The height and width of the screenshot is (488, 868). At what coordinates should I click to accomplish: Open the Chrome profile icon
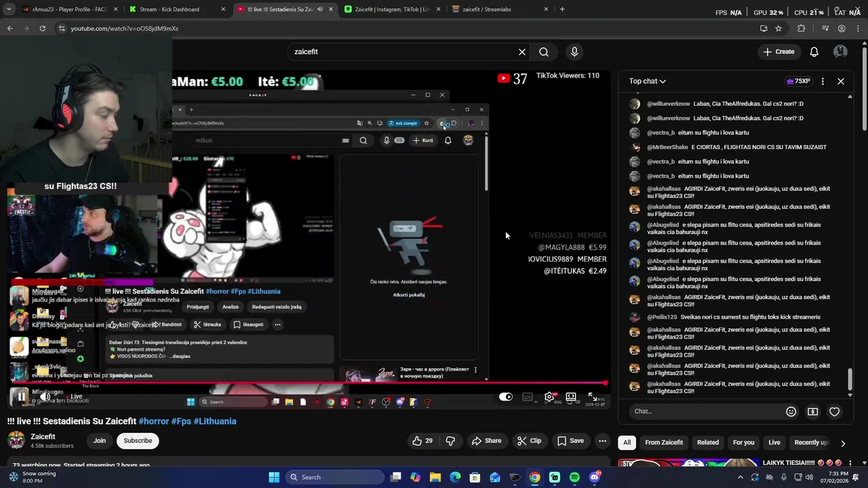842,28
